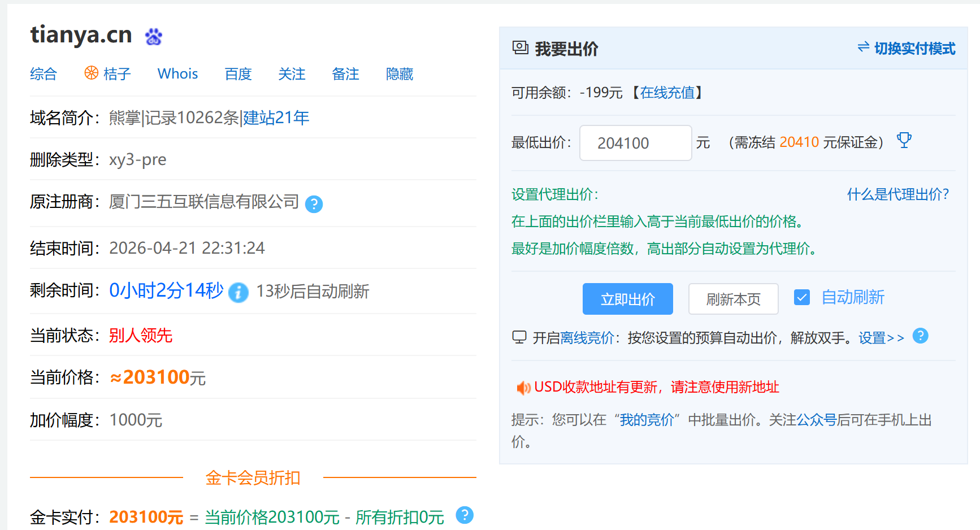Screen dimensions: 980x530
Task: Click help icon after 离线竞价 设置
Action: pos(921,336)
